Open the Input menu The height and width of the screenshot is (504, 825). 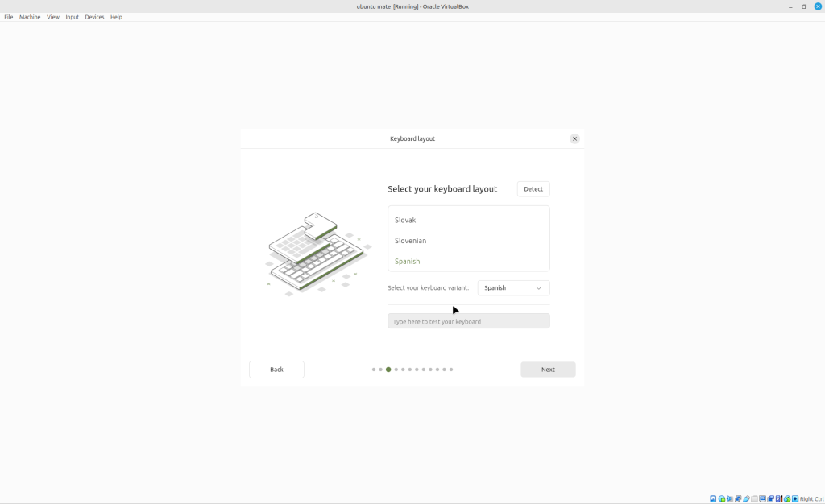pos(72,17)
